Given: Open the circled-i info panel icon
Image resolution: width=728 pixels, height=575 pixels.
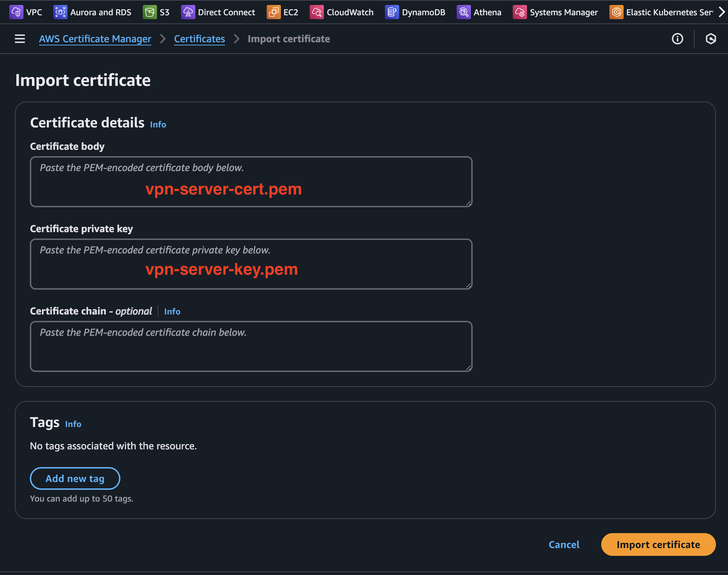Looking at the screenshot, I should pos(678,39).
